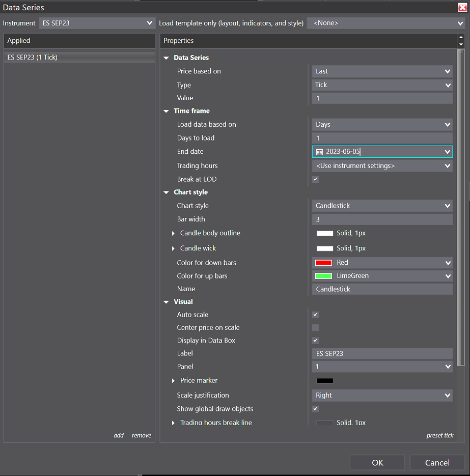Screen dimensions: 470x476
Task: Open the Load template dropdown
Action: (385, 23)
